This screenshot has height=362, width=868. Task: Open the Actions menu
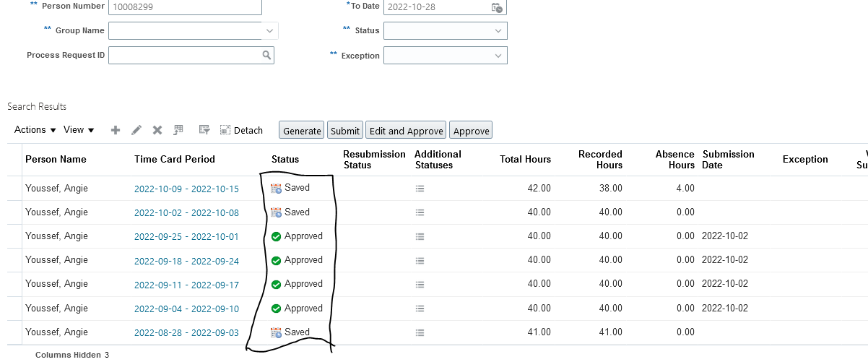[x=35, y=130]
